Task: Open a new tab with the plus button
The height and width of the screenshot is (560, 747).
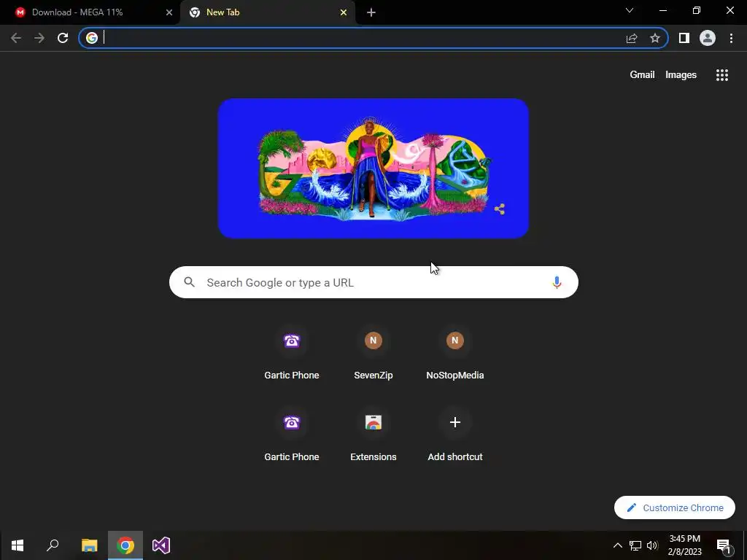Action: [371, 12]
